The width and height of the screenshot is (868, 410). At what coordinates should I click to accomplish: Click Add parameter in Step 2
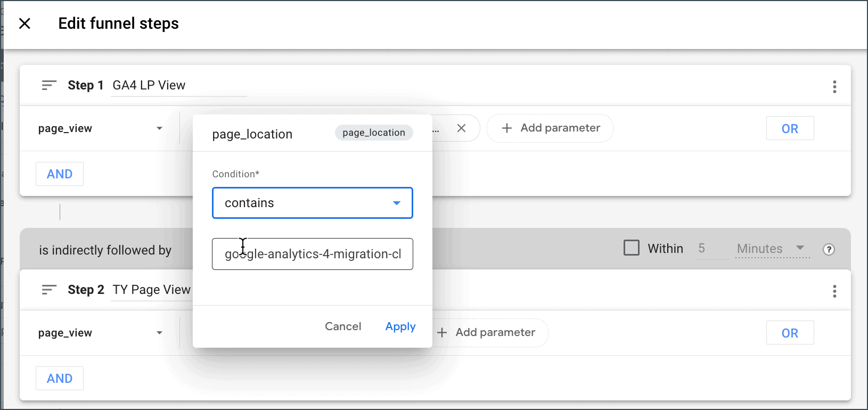[x=487, y=333]
